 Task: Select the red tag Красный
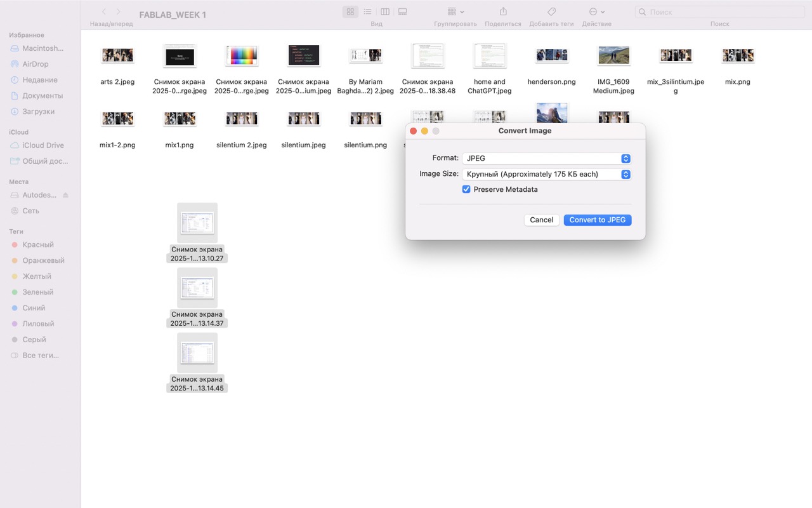[x=37, y=244]
